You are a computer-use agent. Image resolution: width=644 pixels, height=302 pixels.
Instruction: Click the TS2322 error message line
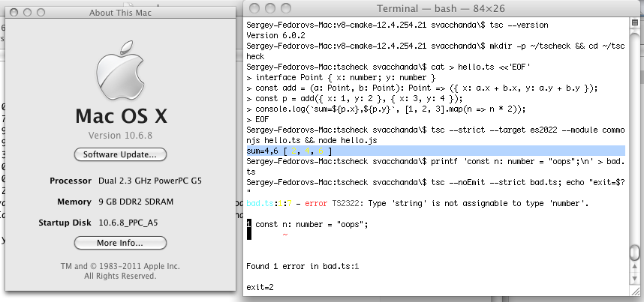[x=417, y=203]
